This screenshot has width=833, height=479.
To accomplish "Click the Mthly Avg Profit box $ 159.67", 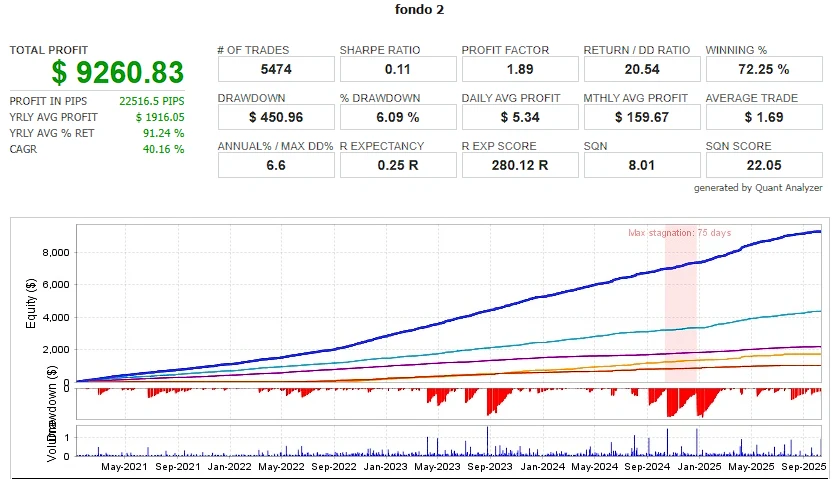I will point(641,117).
